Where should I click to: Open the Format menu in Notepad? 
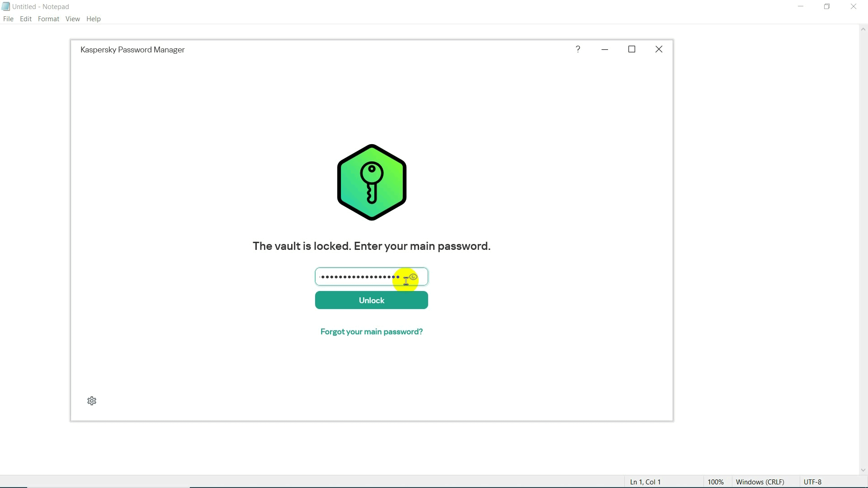coord(48,19)
